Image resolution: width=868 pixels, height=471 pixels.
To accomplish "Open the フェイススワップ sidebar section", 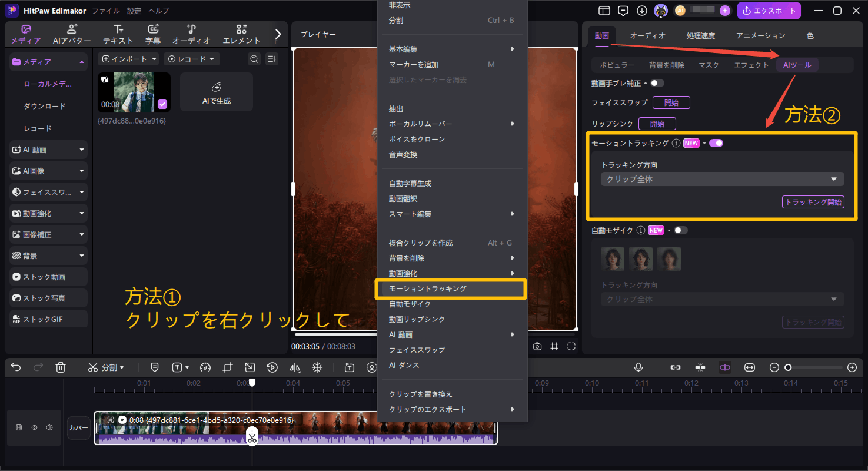I will point(48,192).
